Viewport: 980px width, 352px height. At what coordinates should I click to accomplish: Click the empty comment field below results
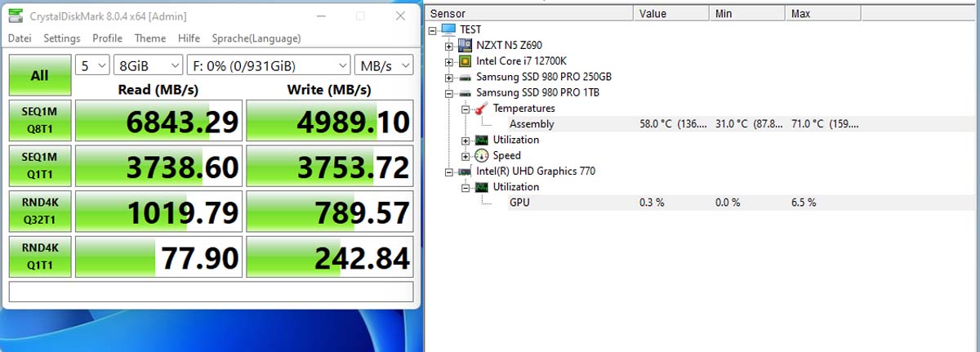[x=212, y=292]
